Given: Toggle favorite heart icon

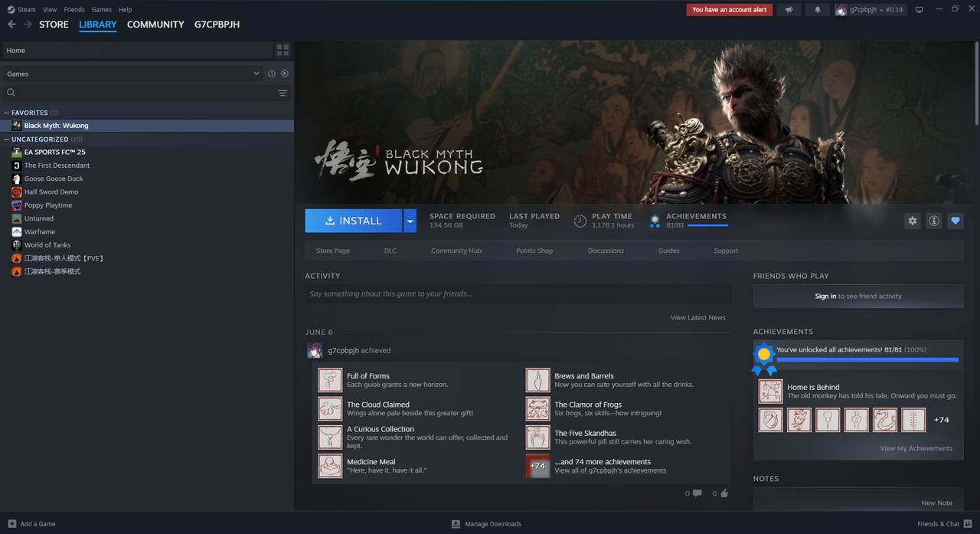Looking at the screenshot, I should pyautogui.click(x=955, y=221).
